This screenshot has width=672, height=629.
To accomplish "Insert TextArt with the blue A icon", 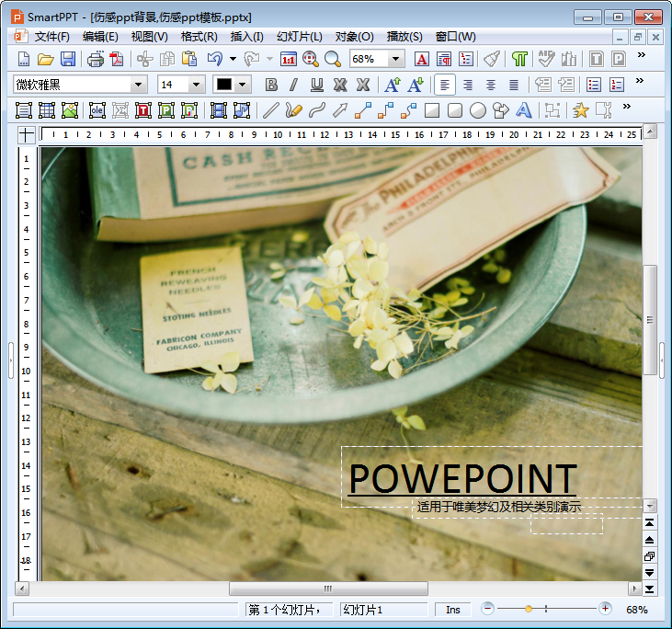I will pyautogui.click(x=524, y=110).
